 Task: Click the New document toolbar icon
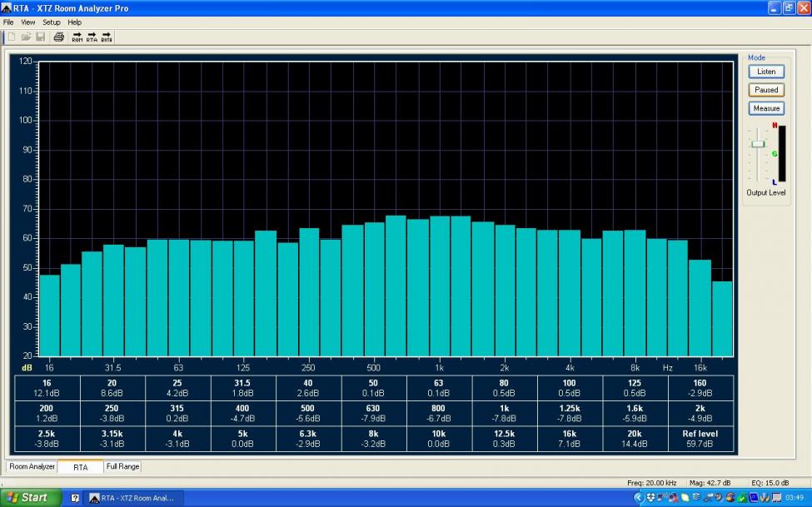[12, 37]
